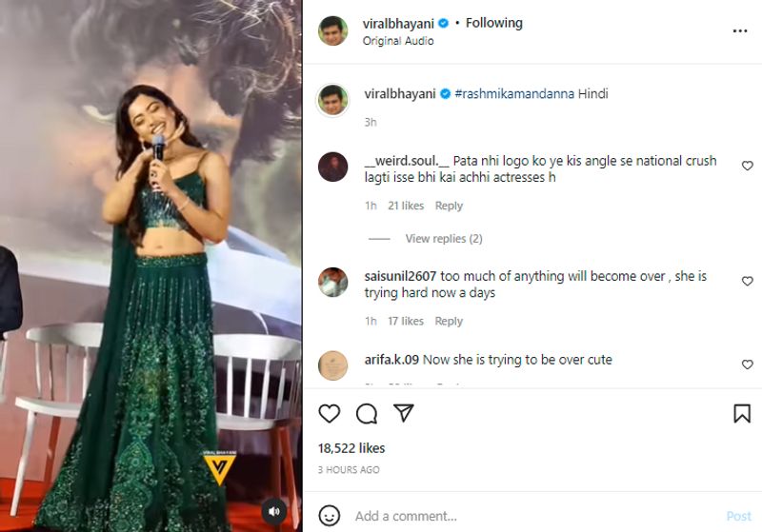Open emoji picker in comment box
Viewport: 762px width, 532px height.
[330, 516]
